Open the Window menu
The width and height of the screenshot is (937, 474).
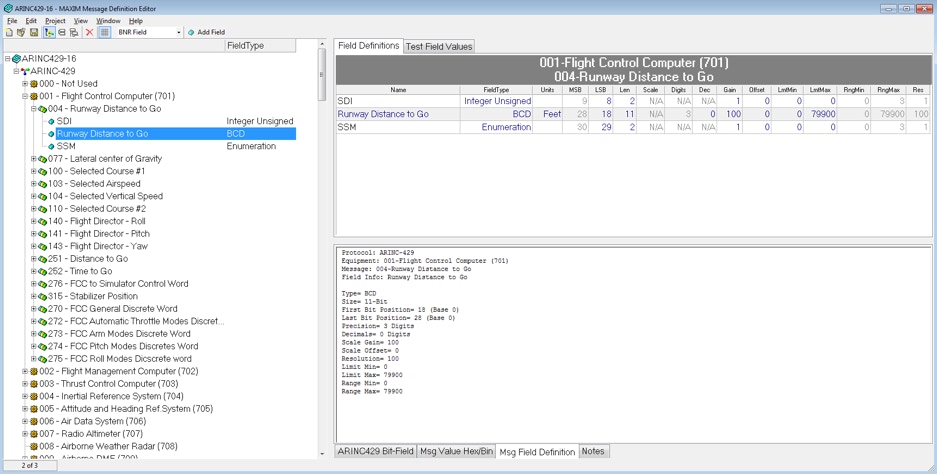pyautogui.click(x=108, y=21)
